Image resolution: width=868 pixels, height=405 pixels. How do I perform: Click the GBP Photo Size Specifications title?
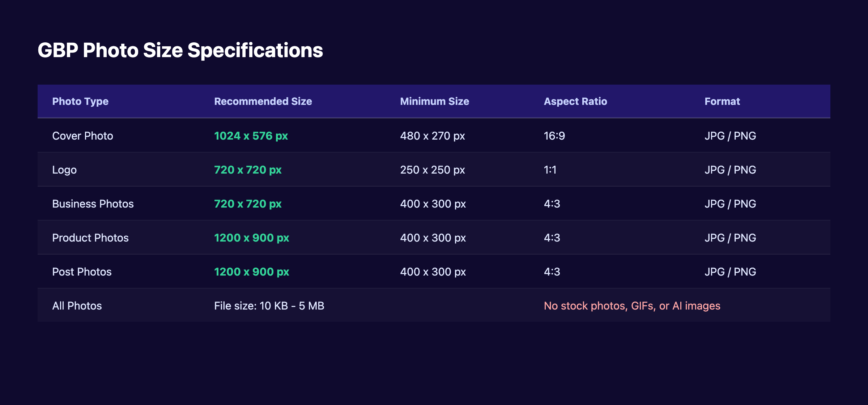click(x=180, y=50)
